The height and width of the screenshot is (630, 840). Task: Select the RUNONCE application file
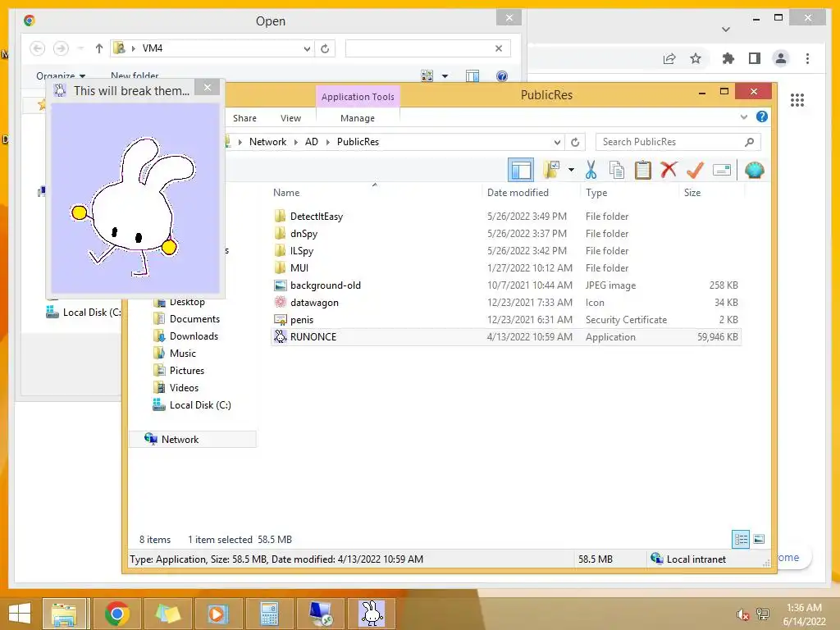point(313,337)
